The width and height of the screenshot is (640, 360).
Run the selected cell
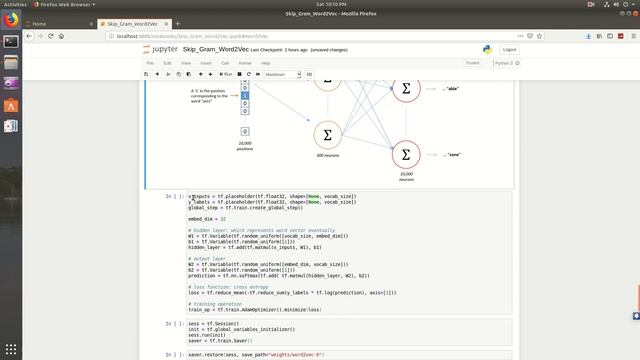coord(225,74)
